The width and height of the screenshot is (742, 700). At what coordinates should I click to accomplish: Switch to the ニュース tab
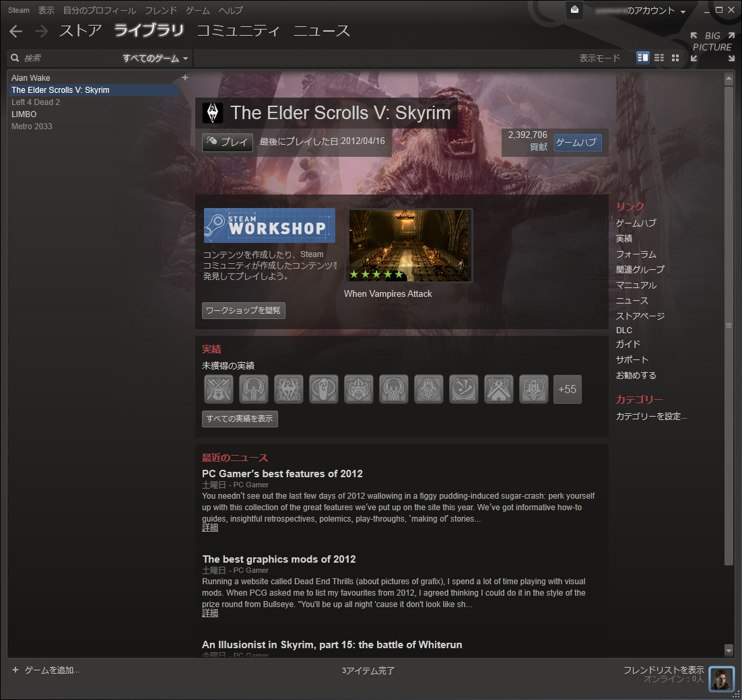click(x=322, y=31)
